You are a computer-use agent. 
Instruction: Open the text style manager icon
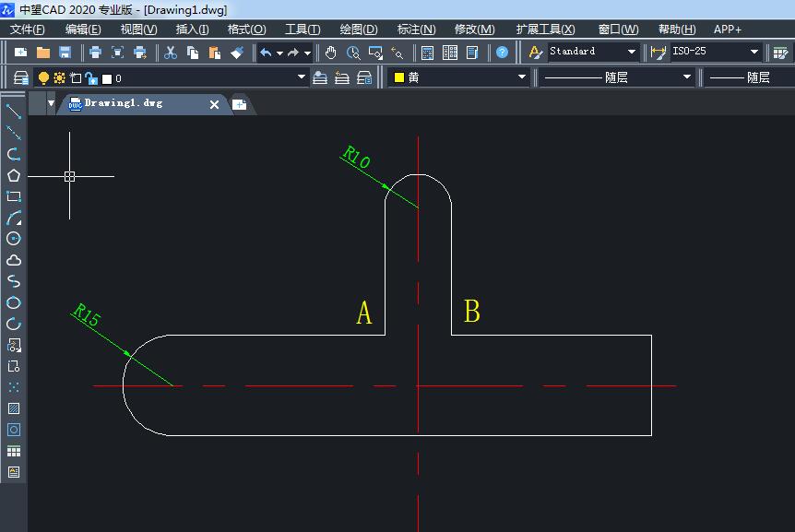535,52
